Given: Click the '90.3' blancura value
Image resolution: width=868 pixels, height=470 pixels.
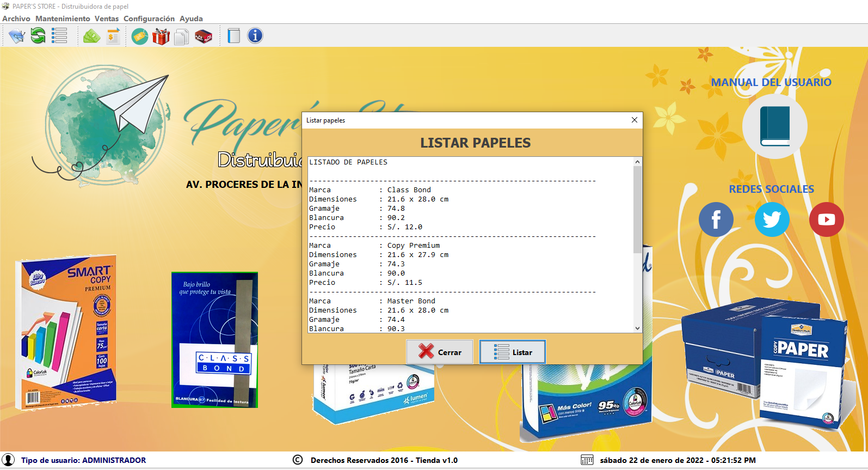Looking at the screenshot, I should point(396,329).
